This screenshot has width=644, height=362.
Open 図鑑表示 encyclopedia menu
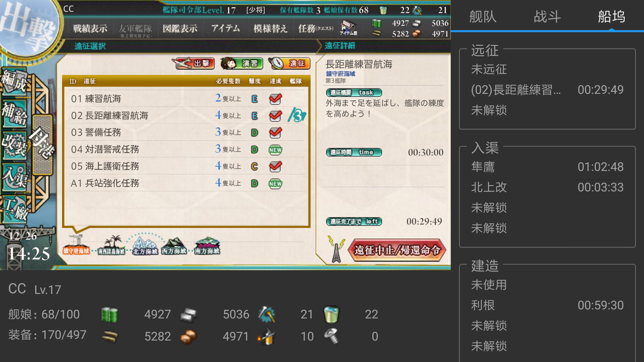point(180,28)
